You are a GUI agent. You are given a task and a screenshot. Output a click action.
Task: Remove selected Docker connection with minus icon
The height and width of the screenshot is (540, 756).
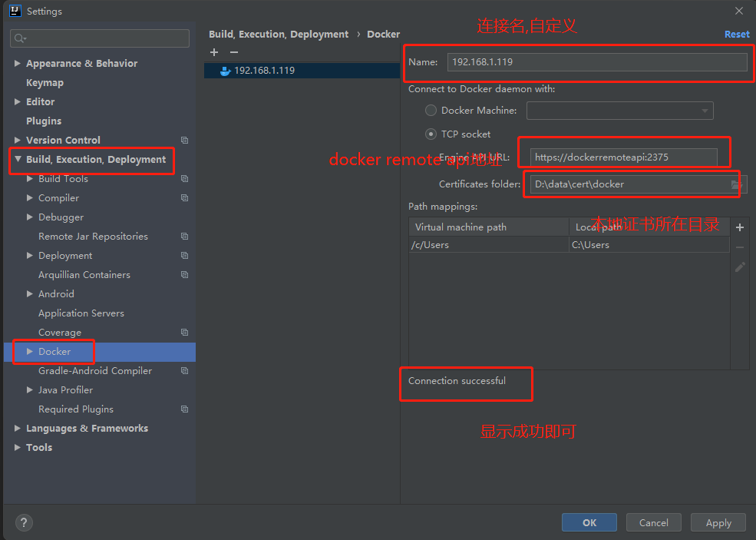234,52
